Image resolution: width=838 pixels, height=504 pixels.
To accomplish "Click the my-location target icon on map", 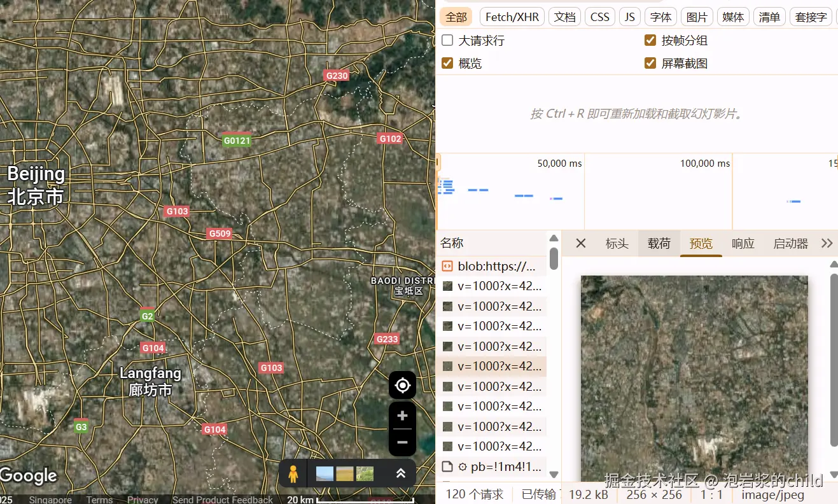I will coord(402,385).
